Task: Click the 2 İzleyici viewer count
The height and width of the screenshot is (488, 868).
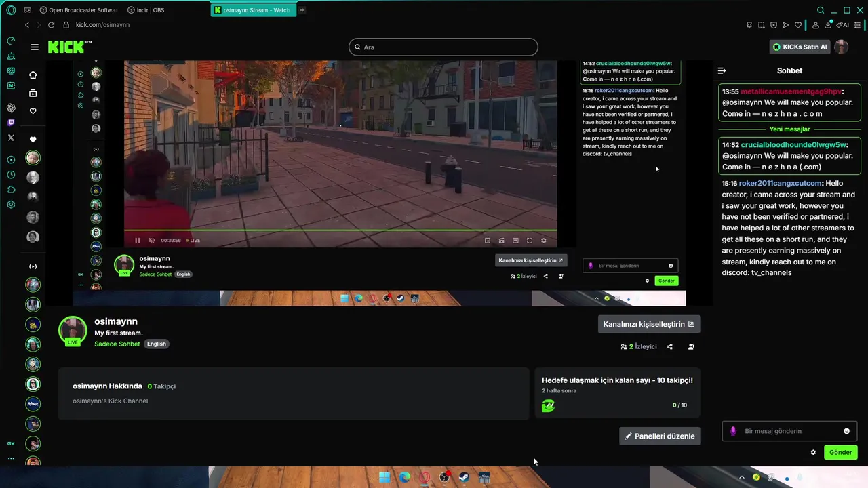Action: tap(639, 346)
